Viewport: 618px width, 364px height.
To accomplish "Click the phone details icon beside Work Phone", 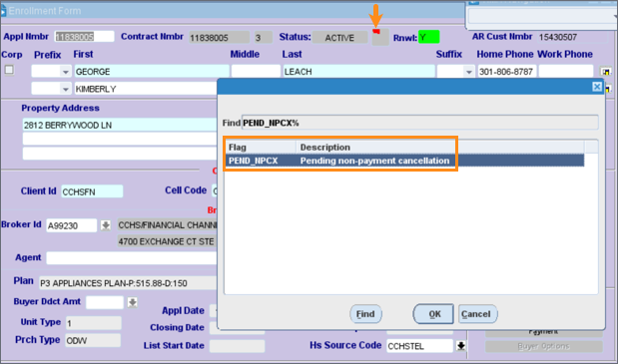I will 606,72.
